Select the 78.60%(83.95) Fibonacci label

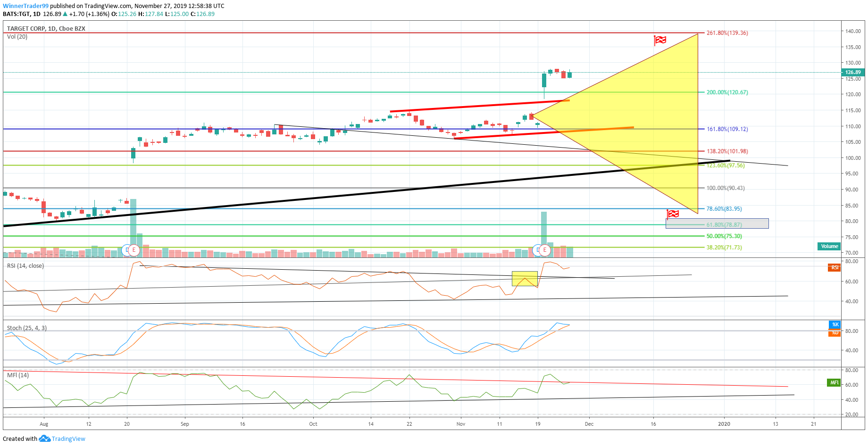coord(724,209)
